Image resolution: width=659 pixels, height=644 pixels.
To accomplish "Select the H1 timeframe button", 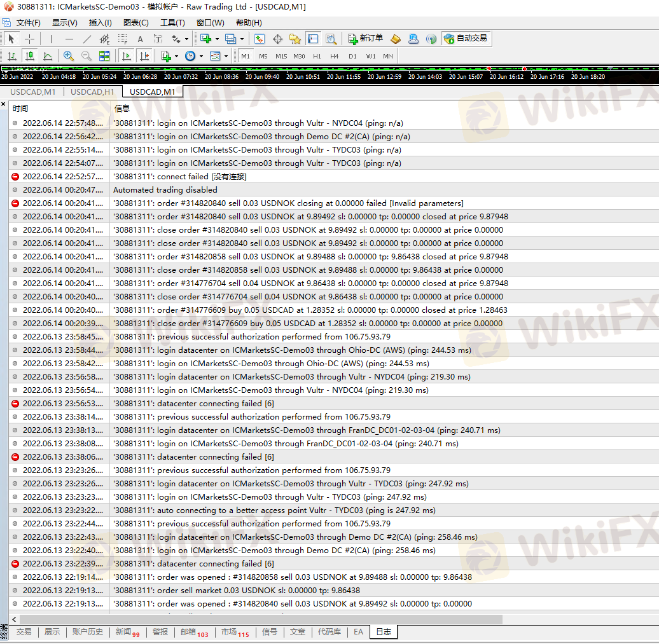I will (317, 57).
